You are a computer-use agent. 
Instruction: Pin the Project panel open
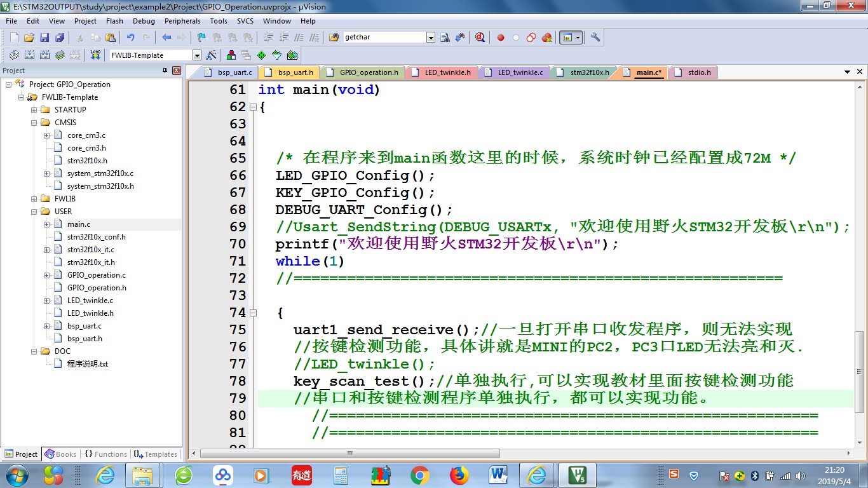166,71
